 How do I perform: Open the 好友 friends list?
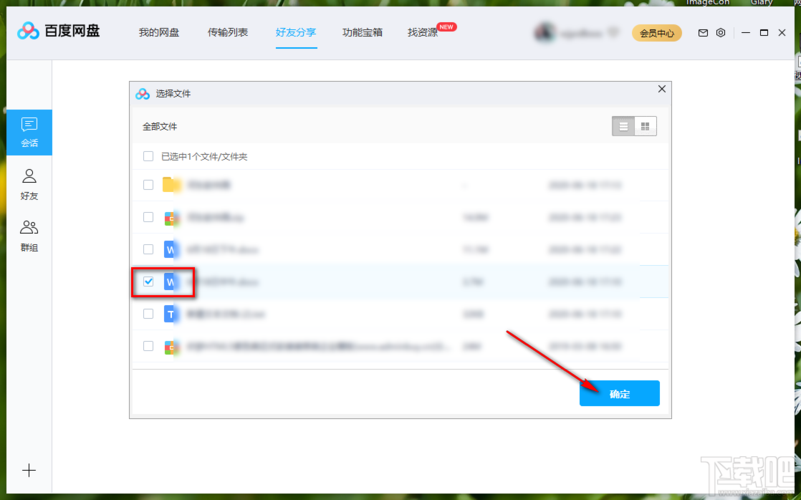click(x=29, y=184)
